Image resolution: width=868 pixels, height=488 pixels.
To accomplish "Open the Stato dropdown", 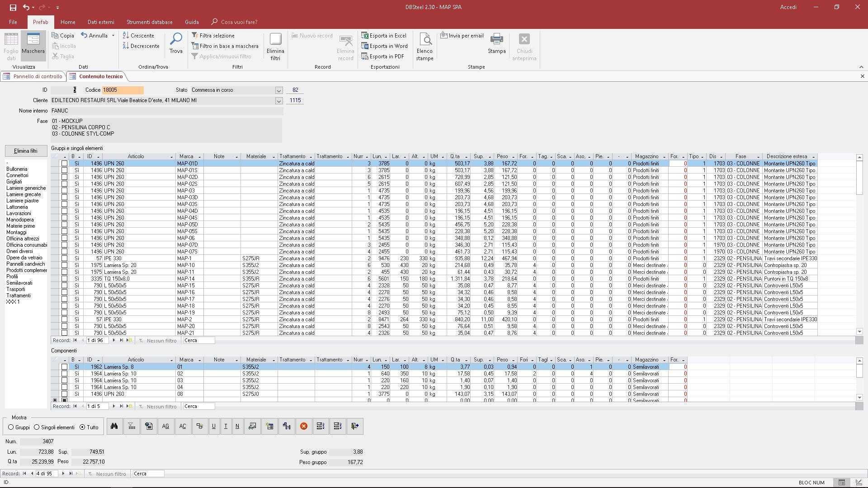I will pos(278,90).
